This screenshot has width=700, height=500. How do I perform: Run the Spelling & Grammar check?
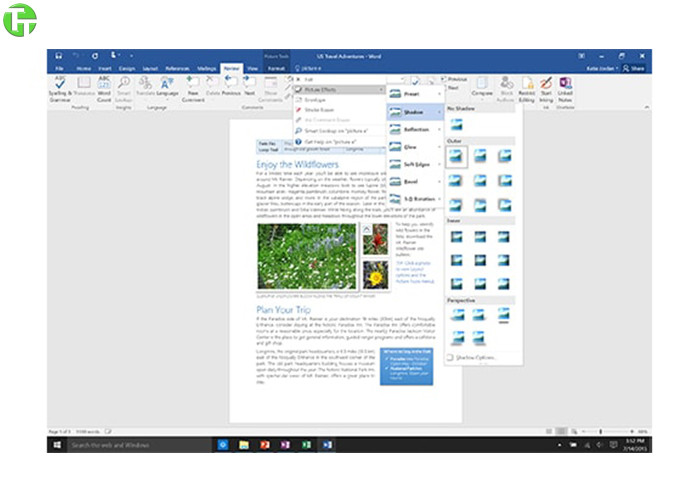point(60,88)
